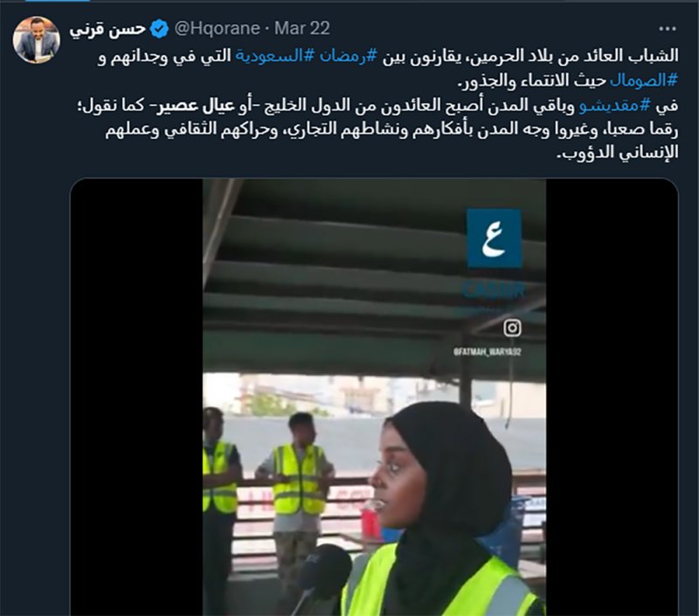Open the Mar 22 timestamp link
Screen dimensions: 699x616
coord(301,29)
